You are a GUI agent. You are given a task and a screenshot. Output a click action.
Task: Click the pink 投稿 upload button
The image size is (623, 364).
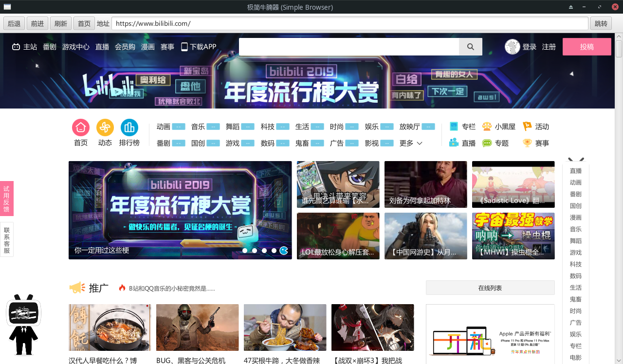[586, 47]
